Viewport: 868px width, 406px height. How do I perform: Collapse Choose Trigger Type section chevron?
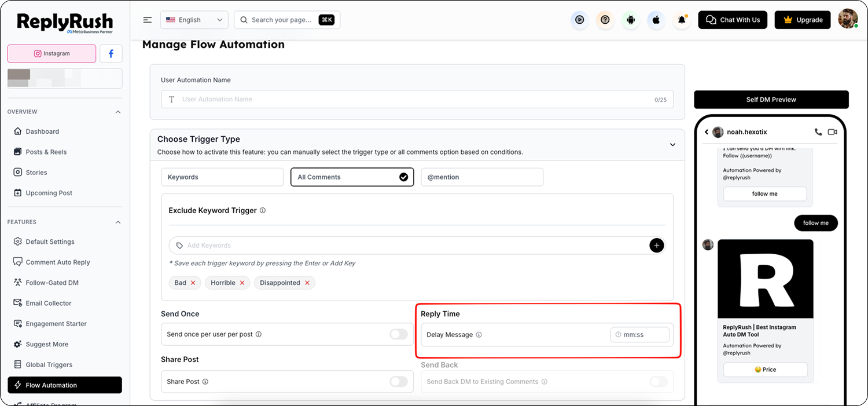(x=672, y=144)
